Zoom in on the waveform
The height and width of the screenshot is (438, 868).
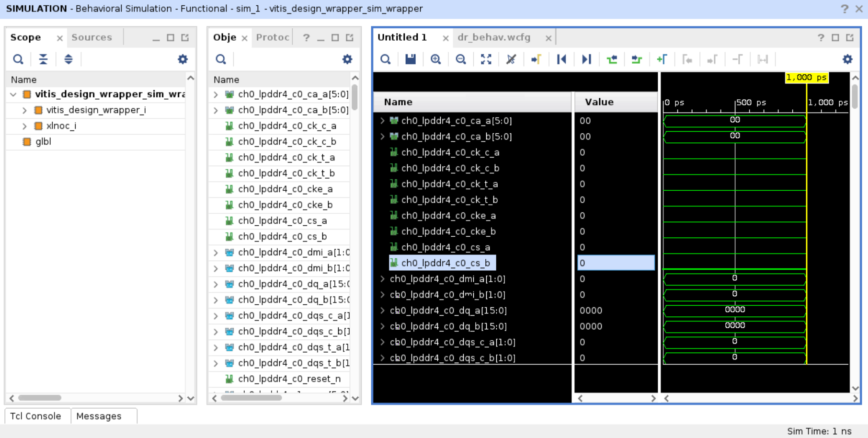click(436, 59)
